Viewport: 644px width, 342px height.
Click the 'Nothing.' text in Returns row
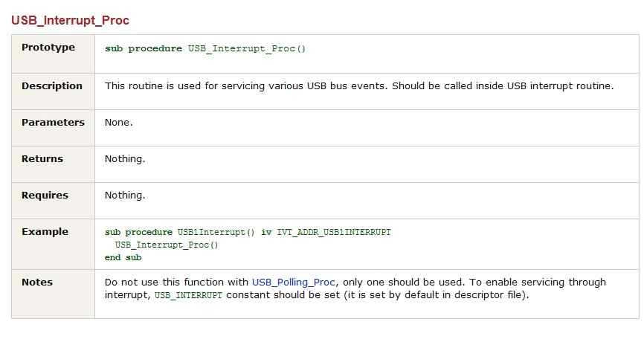click(125, 159)
